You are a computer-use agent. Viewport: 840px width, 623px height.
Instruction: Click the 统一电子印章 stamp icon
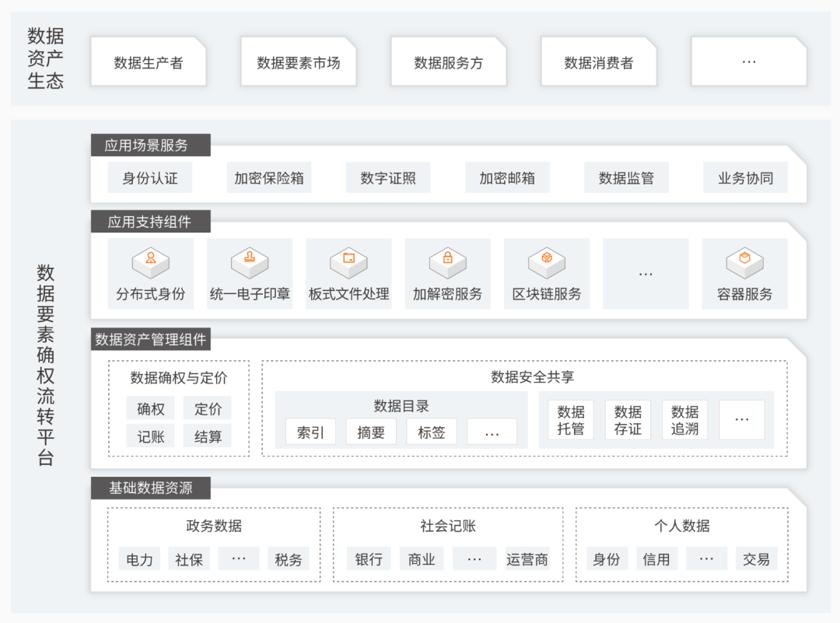tap(250, 263)
